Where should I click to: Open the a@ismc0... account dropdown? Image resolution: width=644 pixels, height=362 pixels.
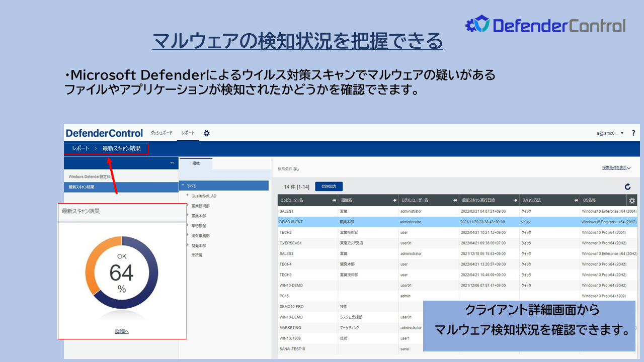pos(610,133)
